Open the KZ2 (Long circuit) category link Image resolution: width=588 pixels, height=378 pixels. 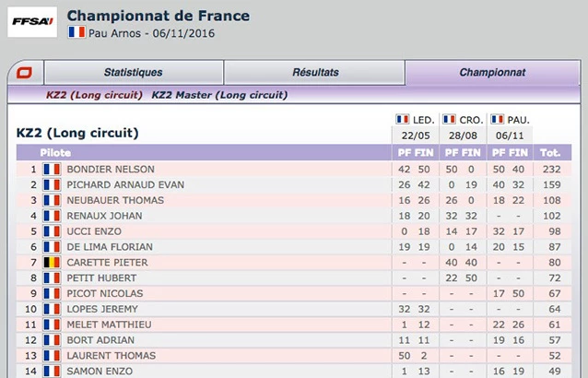point(95,94)
